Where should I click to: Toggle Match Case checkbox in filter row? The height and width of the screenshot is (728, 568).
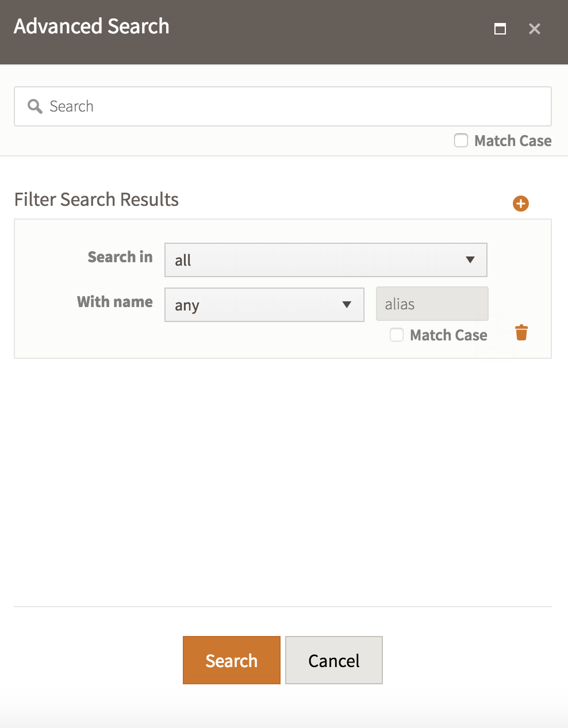[397, 335]
